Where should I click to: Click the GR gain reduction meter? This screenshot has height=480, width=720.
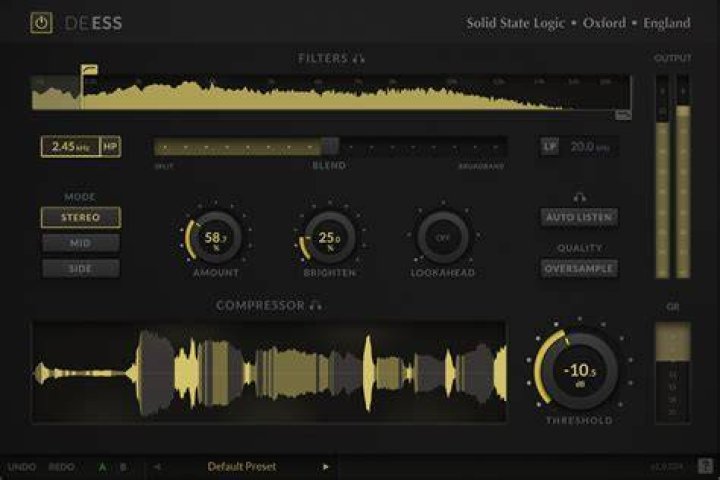[x=673, y=373]
